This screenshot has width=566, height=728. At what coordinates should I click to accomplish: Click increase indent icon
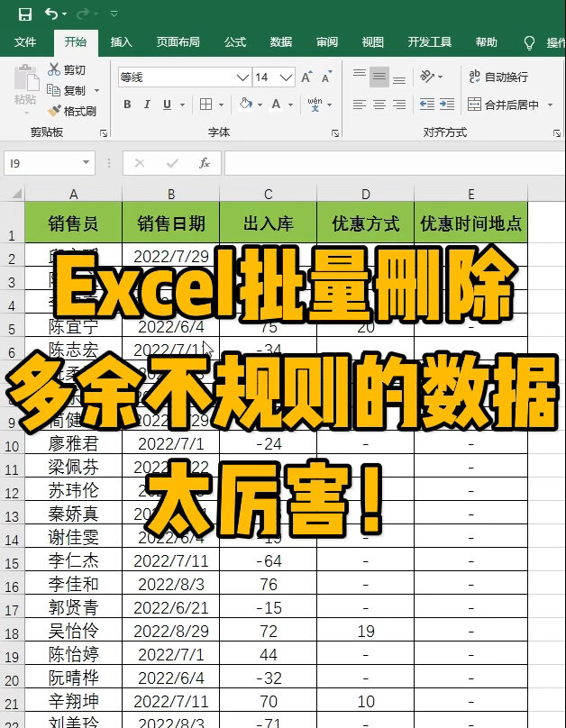[x=447, y=105]
